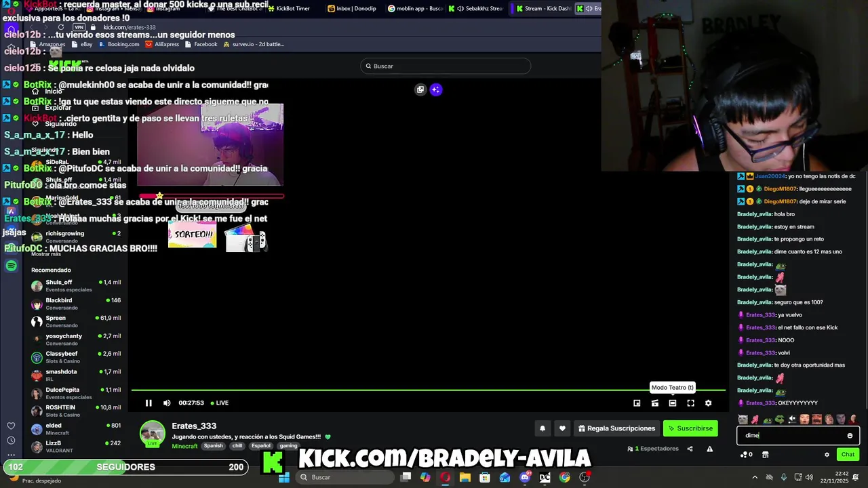
Task: Open Windows Start menu
Action: (x=284, y=477)
